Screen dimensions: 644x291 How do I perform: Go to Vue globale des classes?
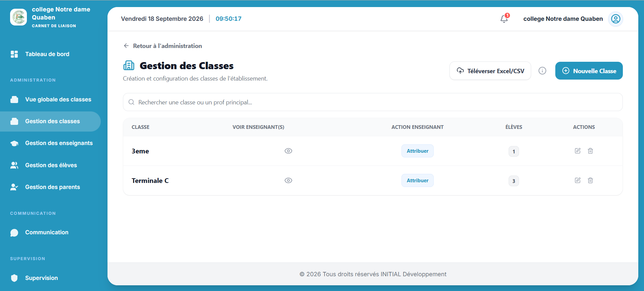point(50,99)
